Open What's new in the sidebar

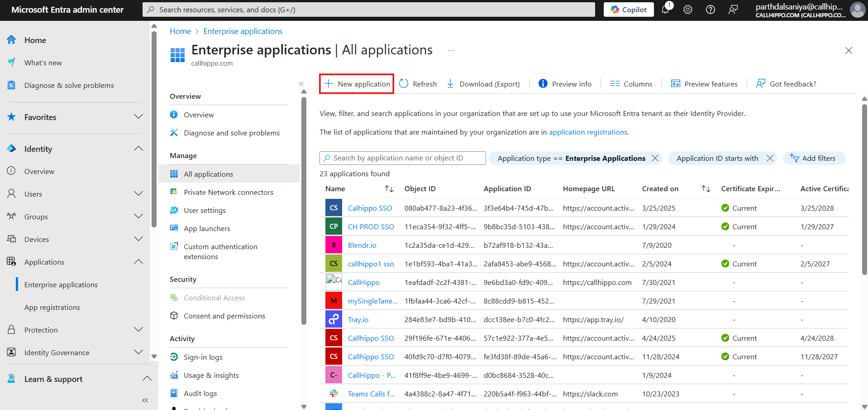pyautogui.click(x=43, y=63)
